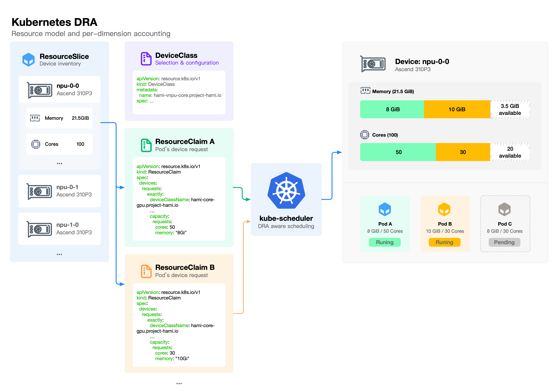Click the yellow 10 GiB memory bar segment
The image size is (556, 392).
[x=457, y=109]
